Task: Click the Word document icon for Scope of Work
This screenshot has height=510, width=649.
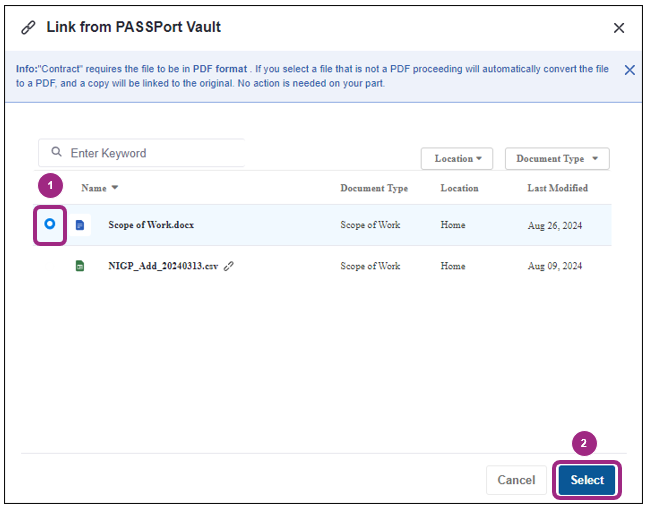Action: tap(81, 225)
